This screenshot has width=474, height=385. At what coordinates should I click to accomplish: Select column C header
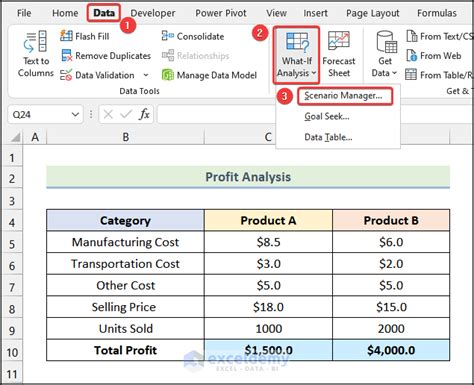tap(268, 137)
